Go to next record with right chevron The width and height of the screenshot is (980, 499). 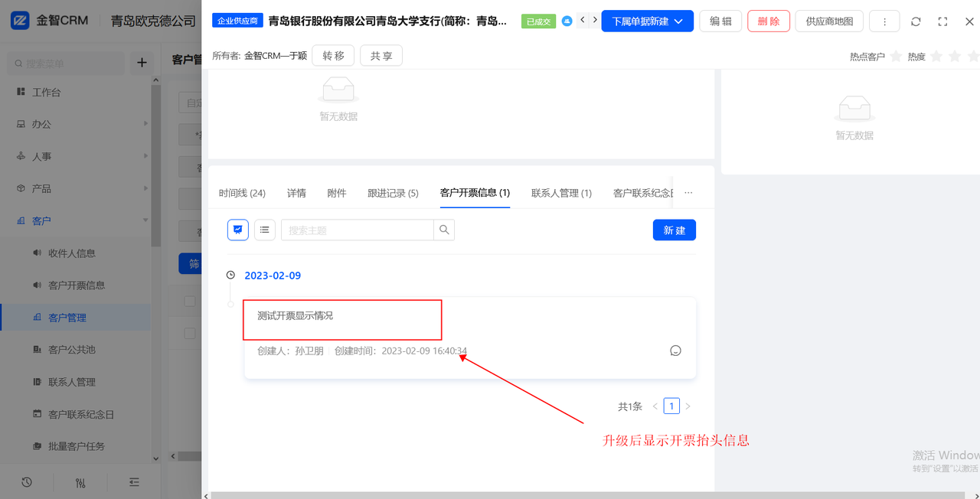click(x=595, y=21)
